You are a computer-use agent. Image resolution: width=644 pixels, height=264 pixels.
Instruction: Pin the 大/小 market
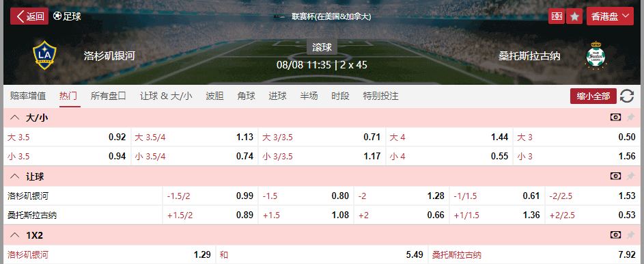pos(630,118)
